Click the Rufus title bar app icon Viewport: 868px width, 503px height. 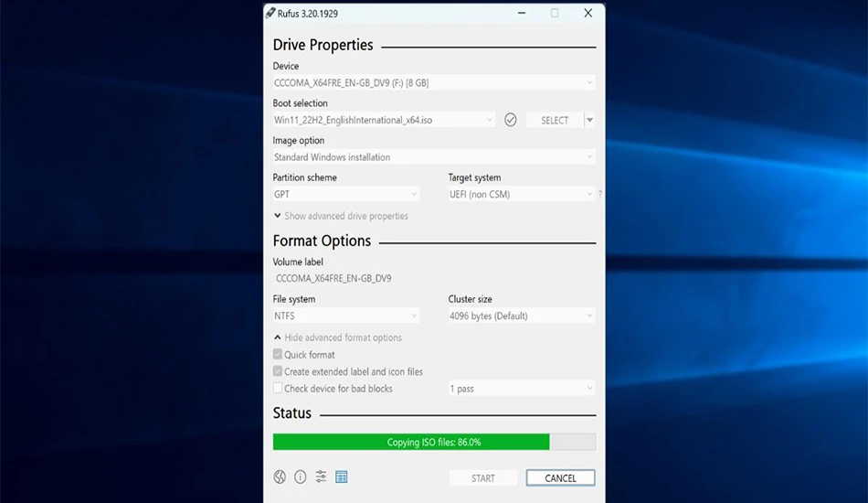tap(270, 13)
